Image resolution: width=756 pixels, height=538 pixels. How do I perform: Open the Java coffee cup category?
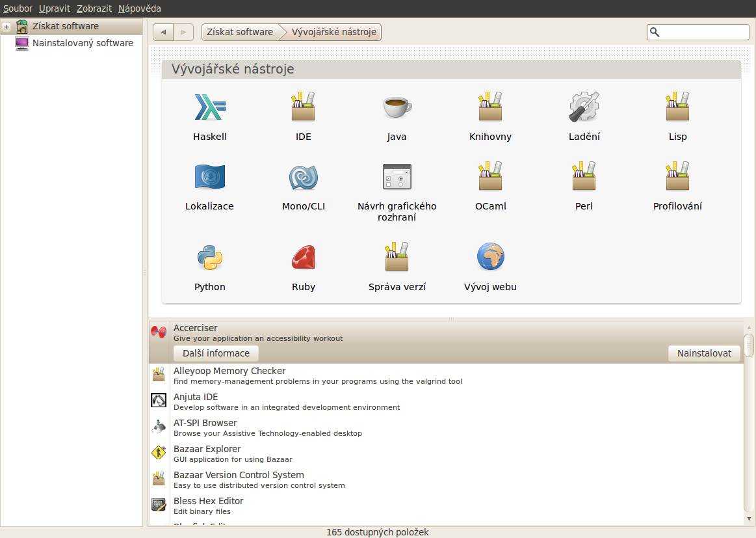tap(397, 107)
